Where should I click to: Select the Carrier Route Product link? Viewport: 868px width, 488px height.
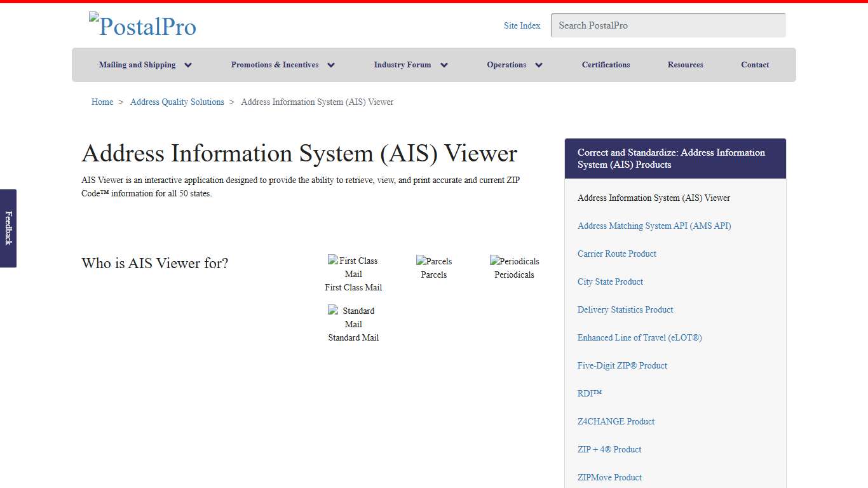[616, 254]
